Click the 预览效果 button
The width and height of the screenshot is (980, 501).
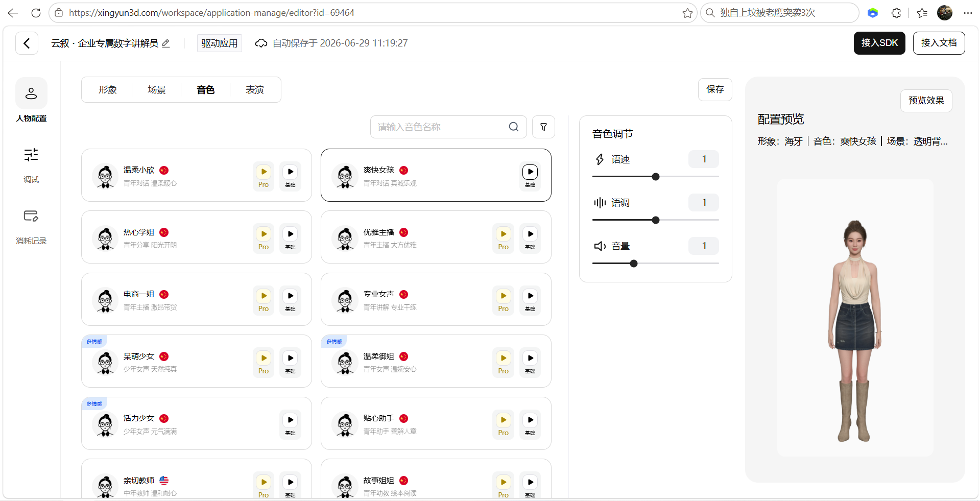pyautogui.click(x=926, y=101)
